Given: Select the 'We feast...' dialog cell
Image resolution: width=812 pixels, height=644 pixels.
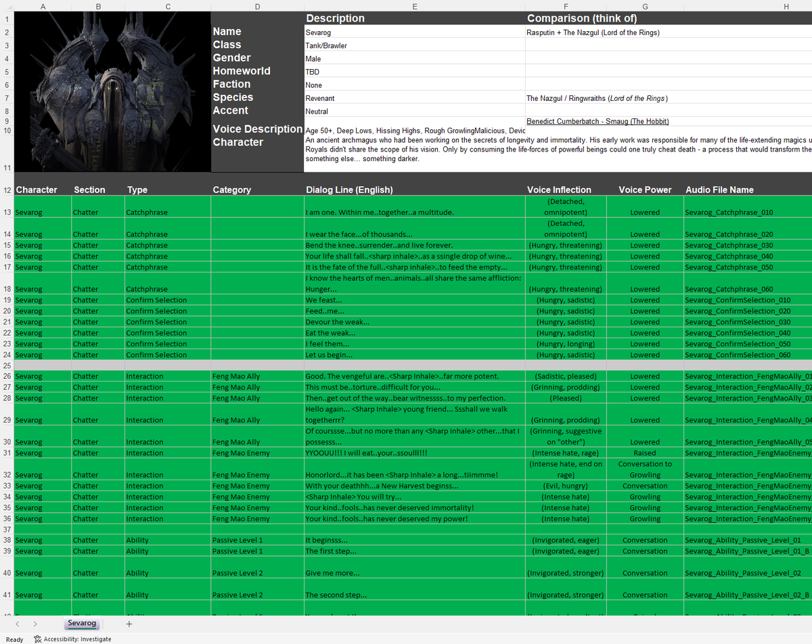Looking at the screenshot, I should pyautogui.click(x=414, y=300).
